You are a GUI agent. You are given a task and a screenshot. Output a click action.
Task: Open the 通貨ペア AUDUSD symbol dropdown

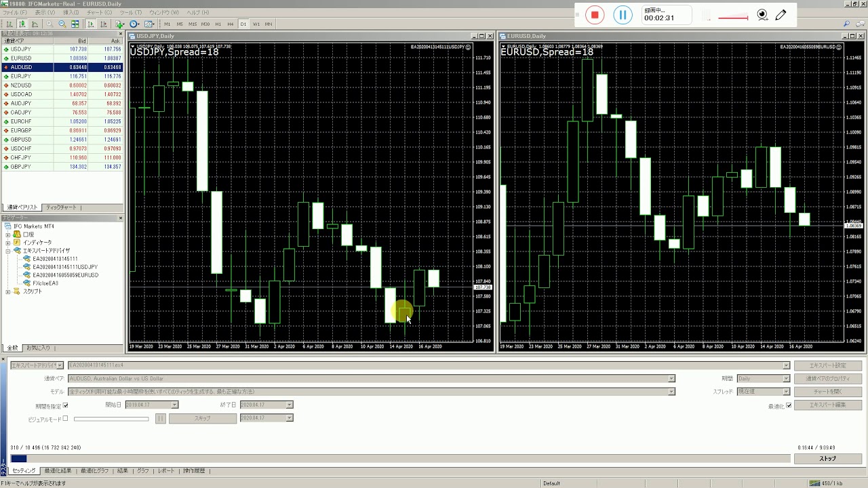[671, 379]
